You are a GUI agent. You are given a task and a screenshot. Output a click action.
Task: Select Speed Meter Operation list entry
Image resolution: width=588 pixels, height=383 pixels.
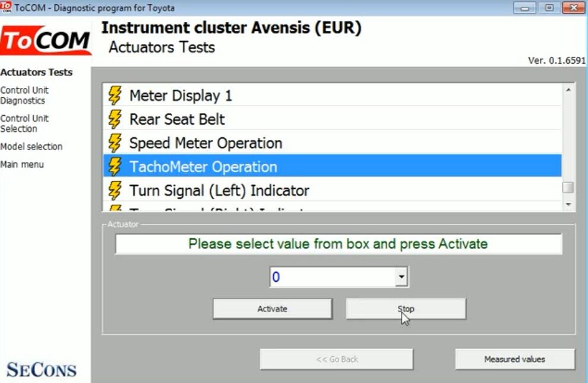point(332,143)
